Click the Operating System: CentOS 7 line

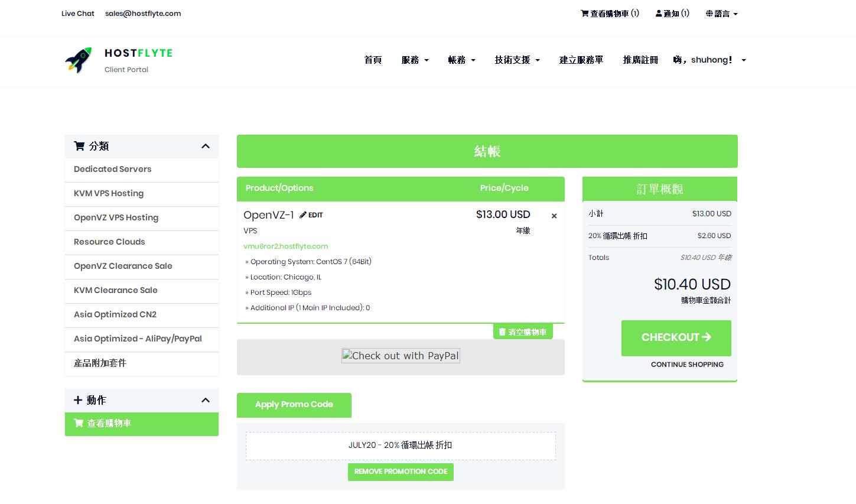308,262
